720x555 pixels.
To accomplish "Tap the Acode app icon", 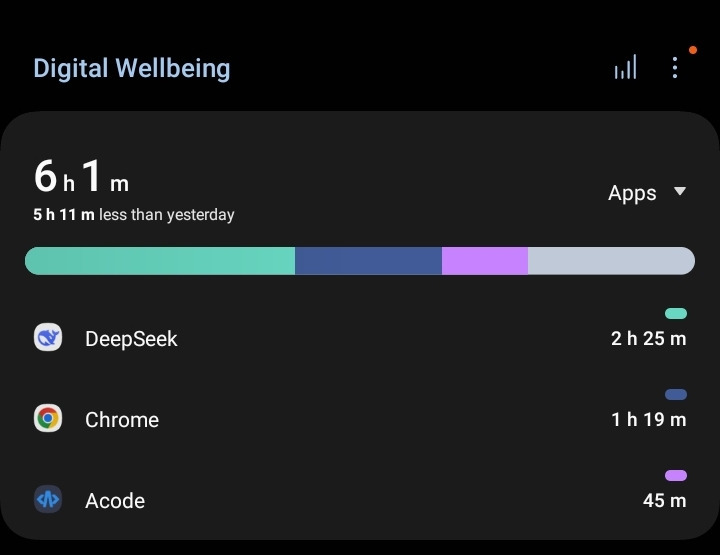I will [x=48, y=500].
